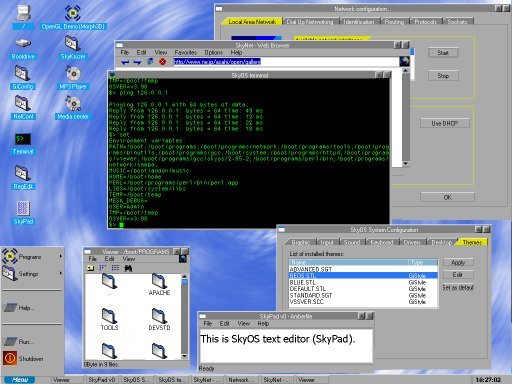
Task: Click Shutdown in the start menu
Action: tap(23, 358)
